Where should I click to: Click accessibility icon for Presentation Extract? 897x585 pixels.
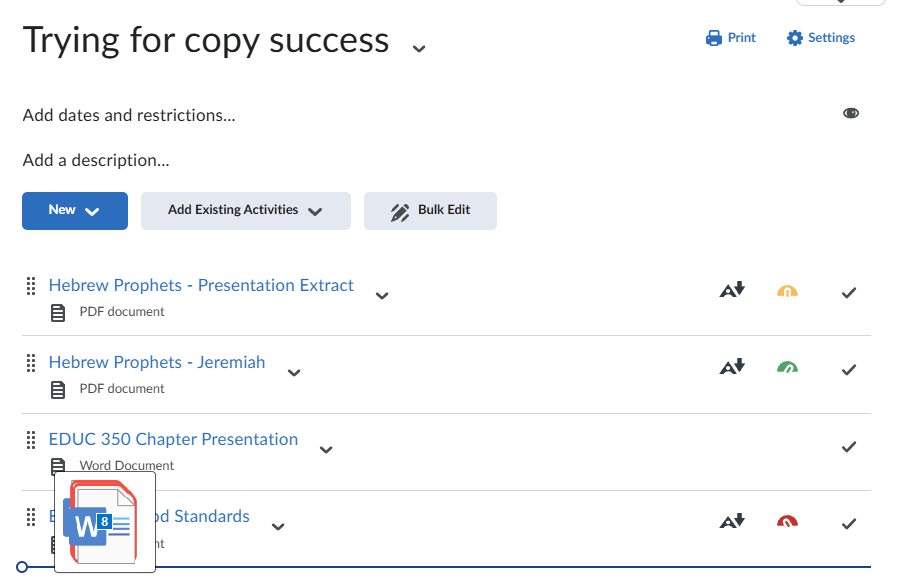coord(733,291)
